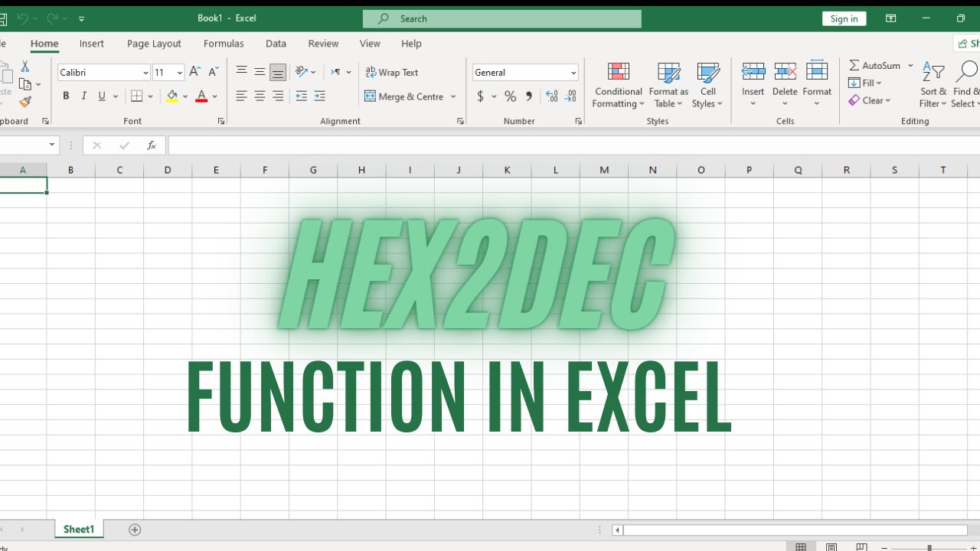Click the orientation text angle icon
Viewport: 980px width, 551px height.
[302, 72]
